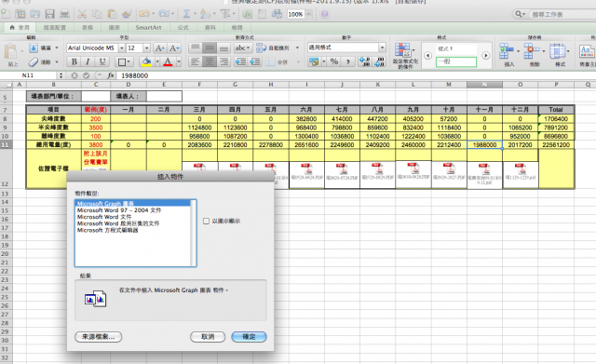Toggle Underline formatting
The width and height of the screenshot is (596, 364).
click(x=102, y=61)
